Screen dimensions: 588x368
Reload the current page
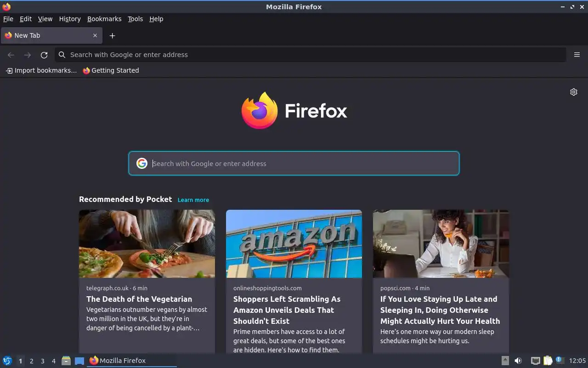(x=44, y=55)
